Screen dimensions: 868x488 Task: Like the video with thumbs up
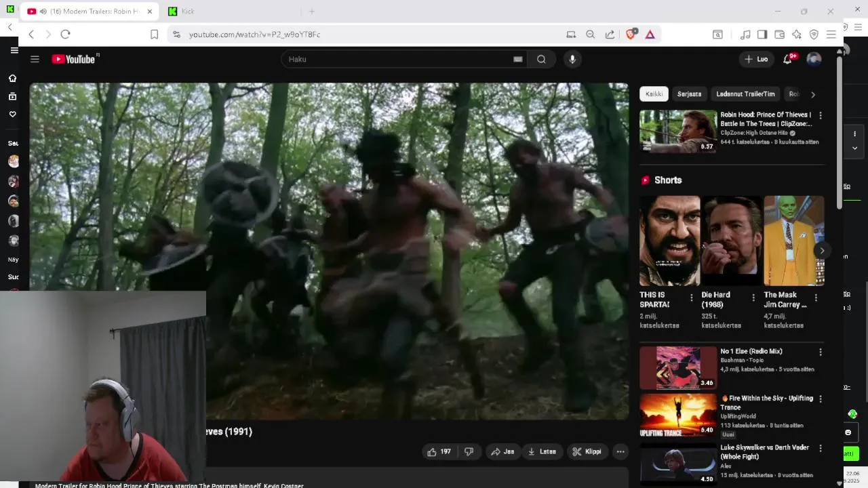point(439,451)
